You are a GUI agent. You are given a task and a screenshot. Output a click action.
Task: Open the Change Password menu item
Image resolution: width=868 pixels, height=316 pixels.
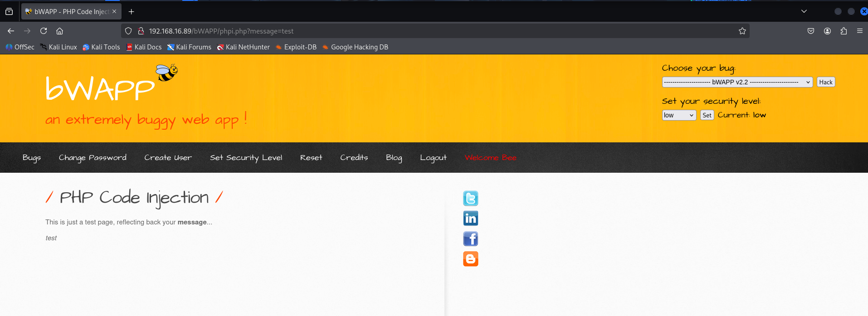tap(93, 157)
